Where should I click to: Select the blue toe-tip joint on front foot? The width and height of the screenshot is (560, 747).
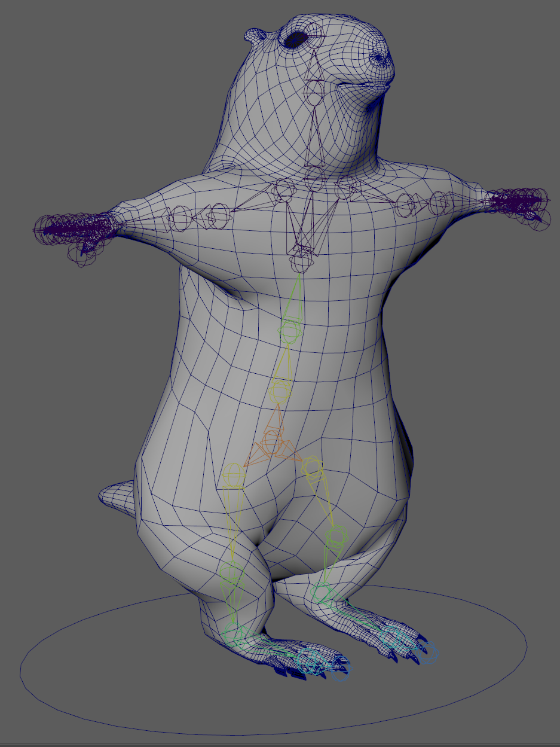point(339,674)
